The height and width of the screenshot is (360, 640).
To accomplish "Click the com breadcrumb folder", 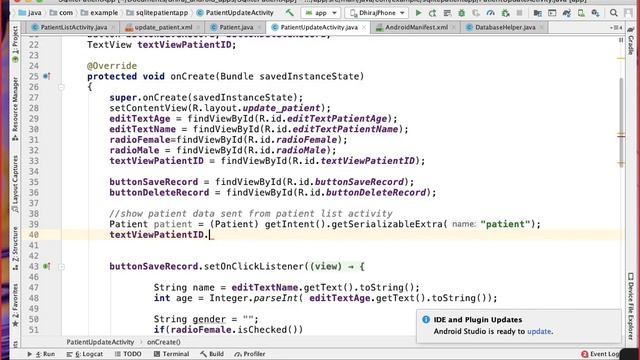I will pos(61,13).
